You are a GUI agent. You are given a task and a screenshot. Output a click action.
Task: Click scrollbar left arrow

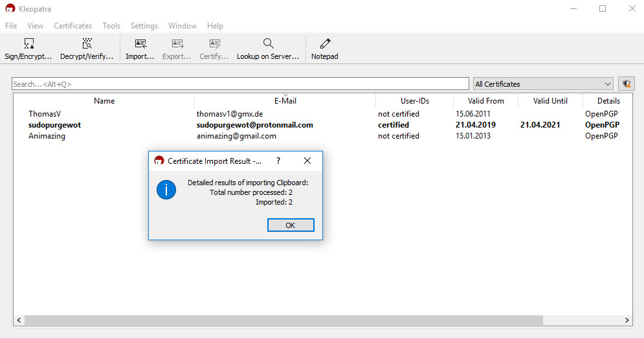coord(19,320)
